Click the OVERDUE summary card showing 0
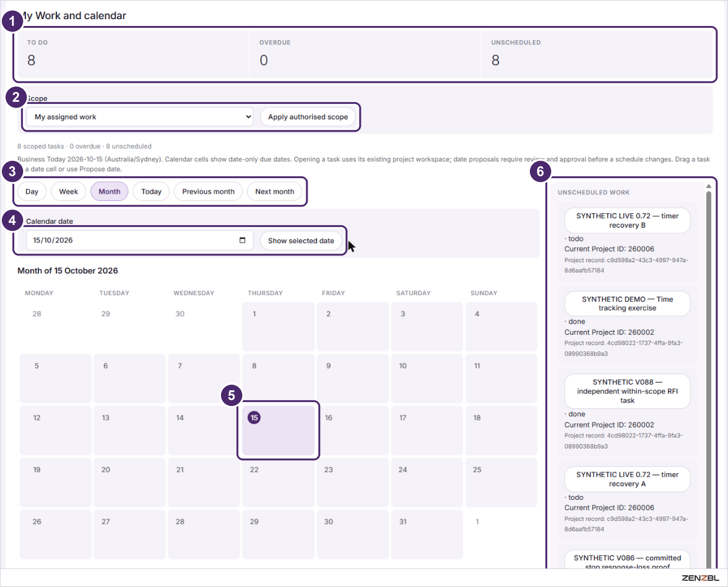This screenshot has width=728, height=587. click(x=365, y=54)
